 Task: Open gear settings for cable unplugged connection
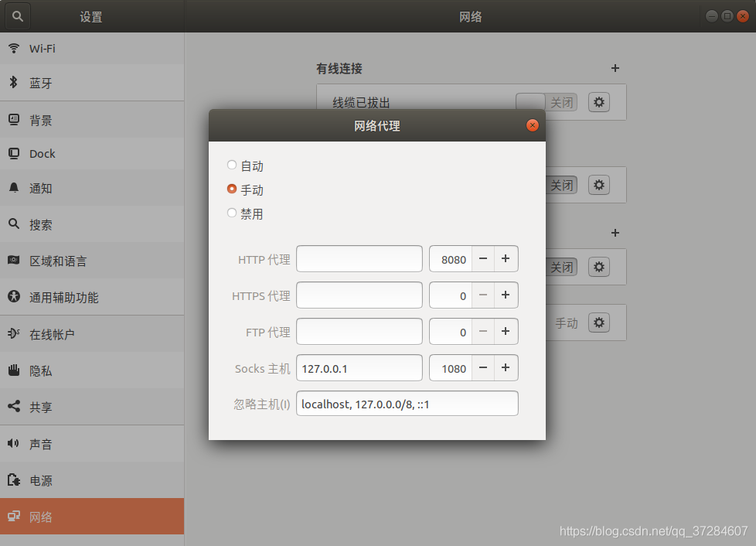[x=599, y=102]
